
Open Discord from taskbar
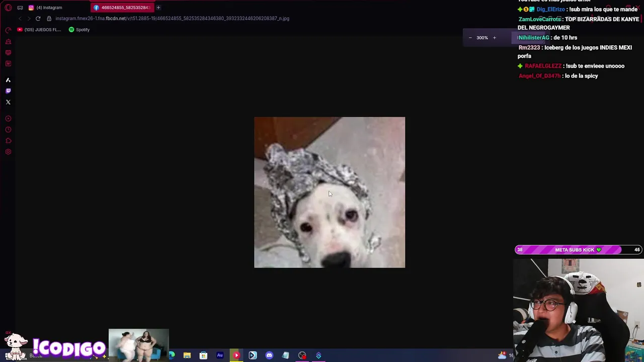pos(269,355)
